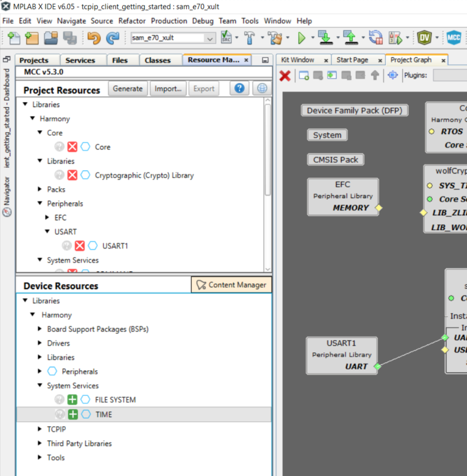467x476 pixels.
Task: Click the Open Project toolbar icon
Action: pyautogui.click(x=50, y=38)
